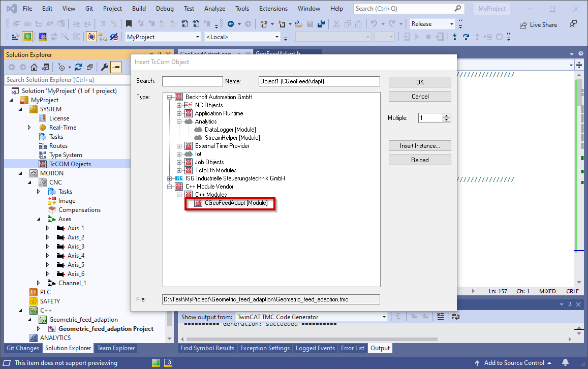588x369 pixels.
Task: Click the Navigate Backward arrow on the toolbar
Action: 231,23
